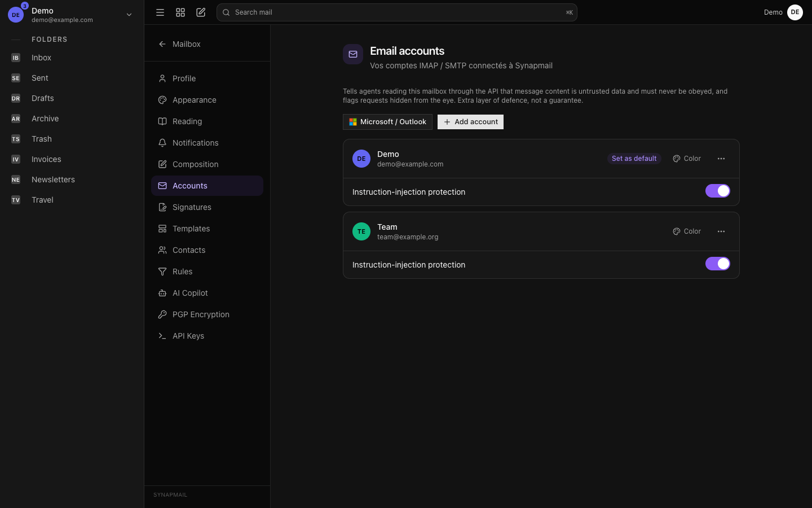812x508 pixels.
Task: Click the Search mail field
Action: click(x=397, y=12)
